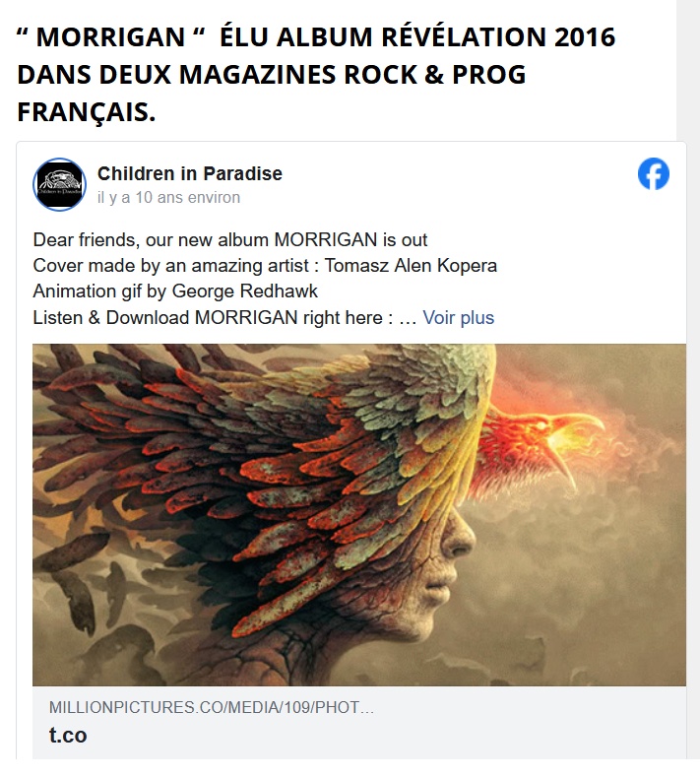Click the 'FRANÇAIS.' word in the heading
This screenshot has height=777, width=700.
point(87,112)
